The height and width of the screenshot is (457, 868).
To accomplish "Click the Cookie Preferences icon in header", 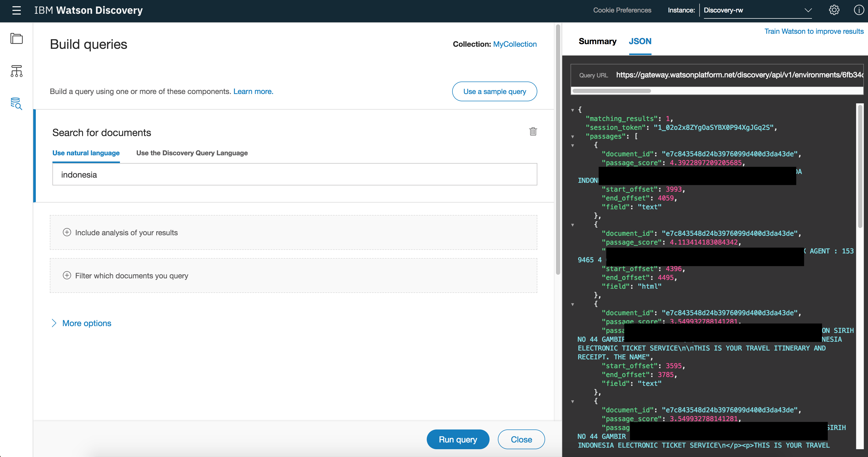I will tap(622, 10).
